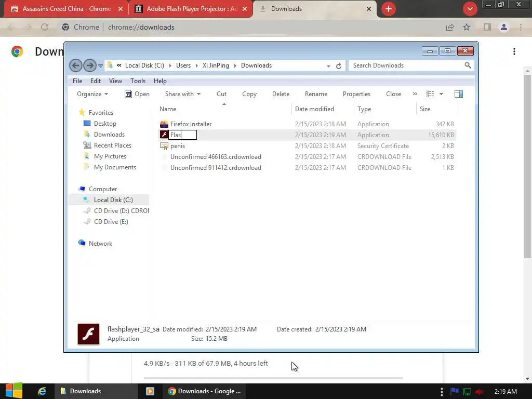The image size is (532, 399).
Task: Click Copy in the toolbar
Action: coord(249,94)
